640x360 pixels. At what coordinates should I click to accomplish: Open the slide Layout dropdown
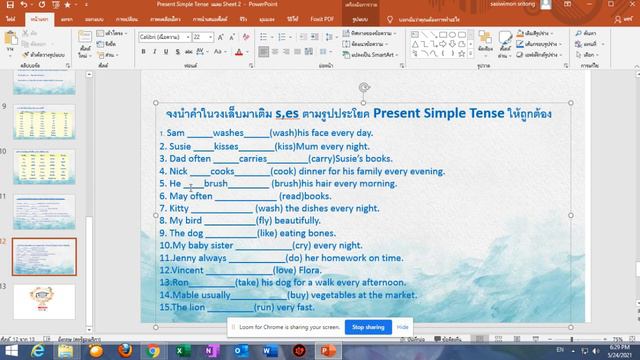(x=112, y=33)
